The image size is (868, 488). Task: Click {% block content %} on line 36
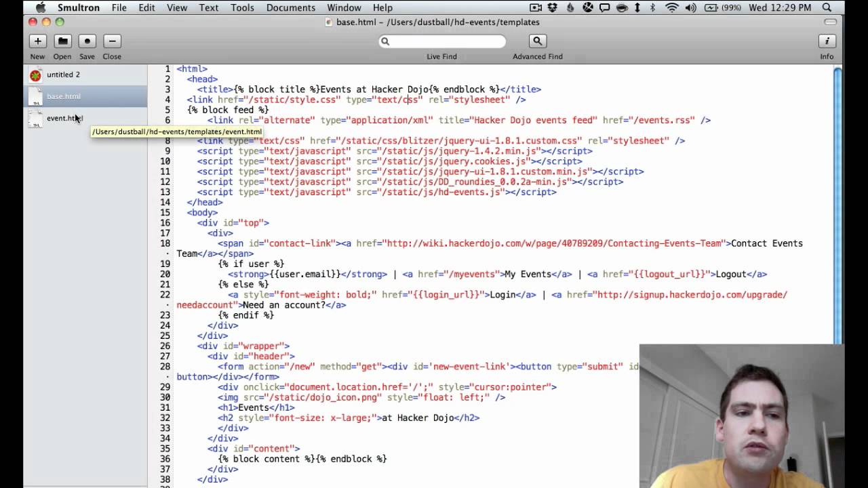point(267,460)
